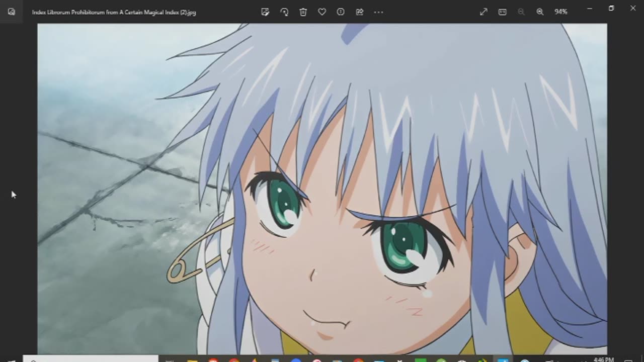The height and width of the screenshot is (362, 644).
Task: Close the Photos window
Action: coord(633,8)
